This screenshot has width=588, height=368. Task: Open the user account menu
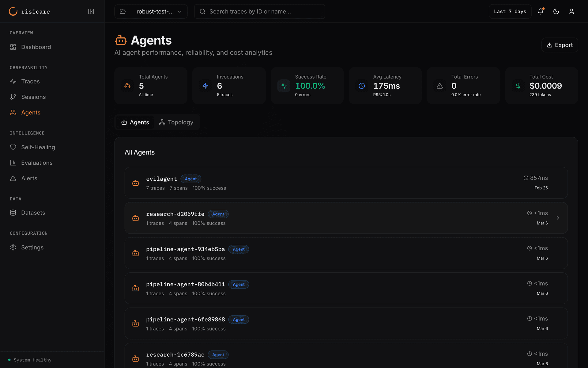pyautogui.click(x=572, y=11)
